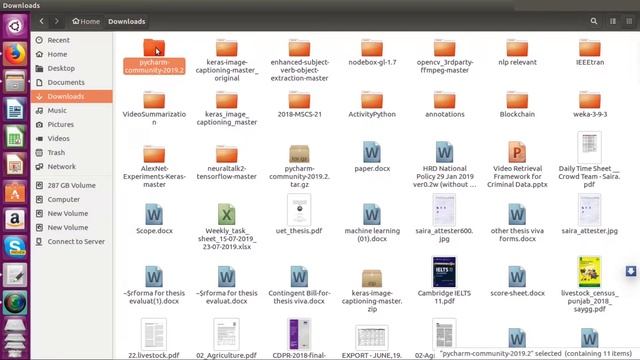Click blue download arrow at right edge
Screen dimensions: 640x360
tap(631, 271)
